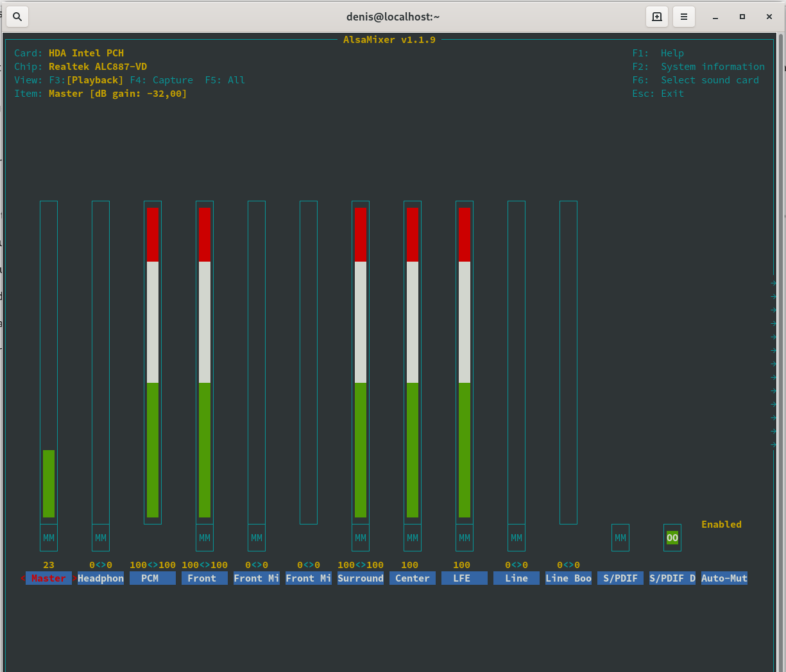Open terminal search with magnifier icon

click(17, 17)
